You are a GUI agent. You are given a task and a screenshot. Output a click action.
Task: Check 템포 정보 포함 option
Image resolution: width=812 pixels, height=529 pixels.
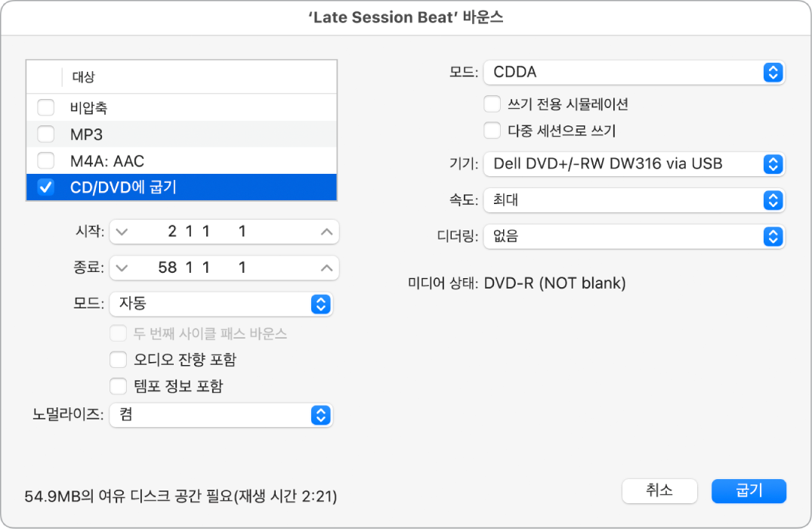pyautogui.click(x=118, y=386)
